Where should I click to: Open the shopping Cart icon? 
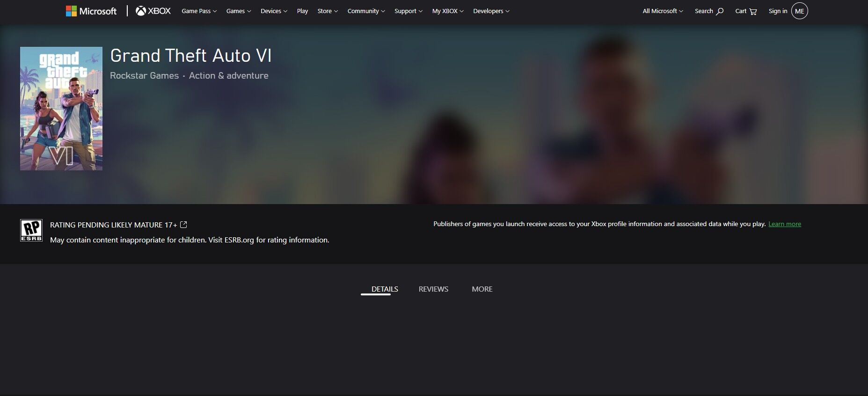tap(753, 11)
